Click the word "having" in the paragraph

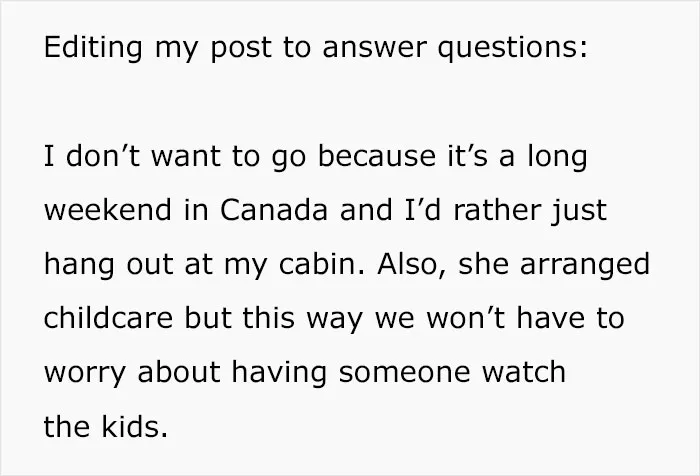pyautogui.click(x=279, y=374)
